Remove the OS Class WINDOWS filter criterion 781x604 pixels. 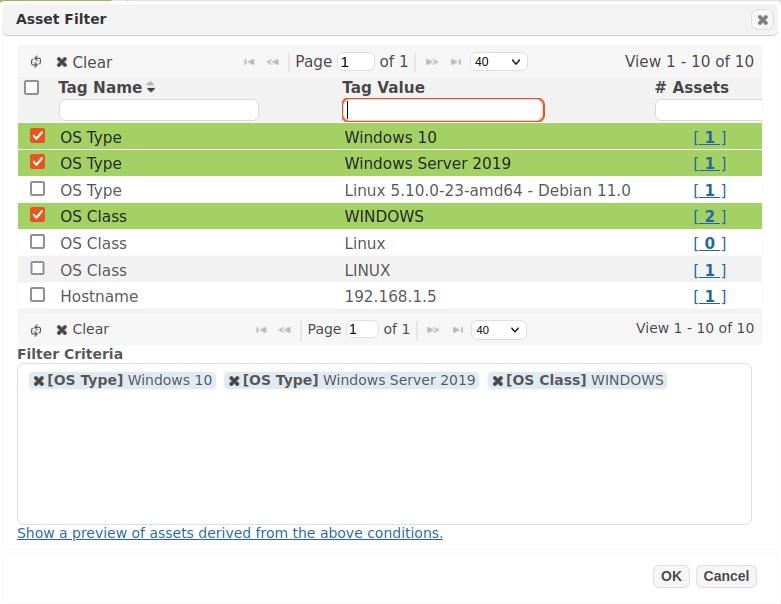[498, 381]
